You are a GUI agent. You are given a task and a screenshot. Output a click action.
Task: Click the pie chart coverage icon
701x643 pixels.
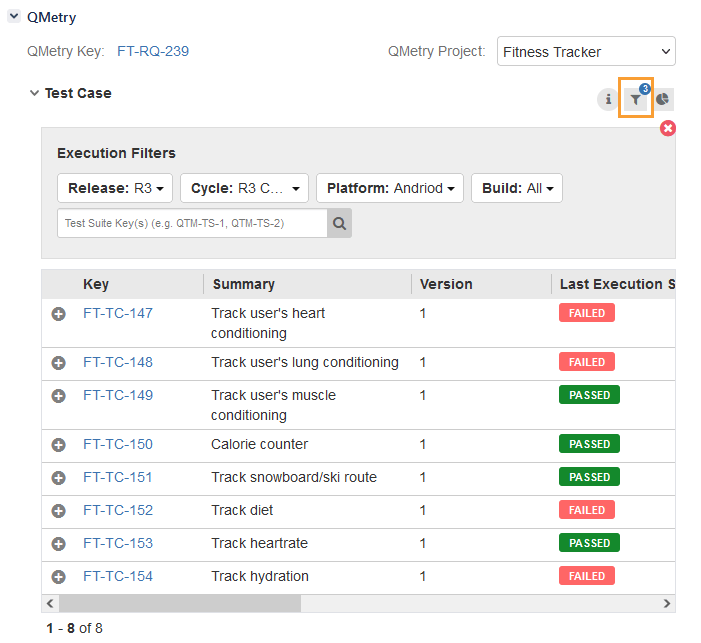point(663,99)
